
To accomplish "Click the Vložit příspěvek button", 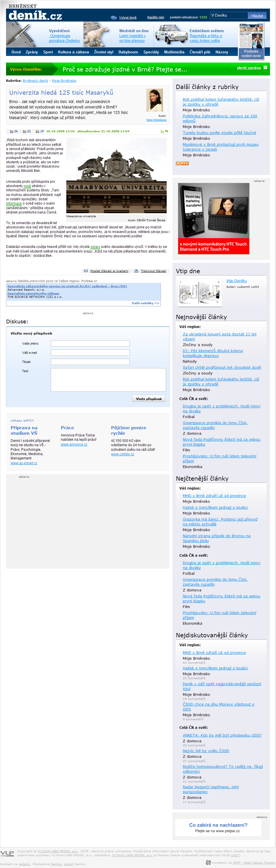I will click(149, 399).
